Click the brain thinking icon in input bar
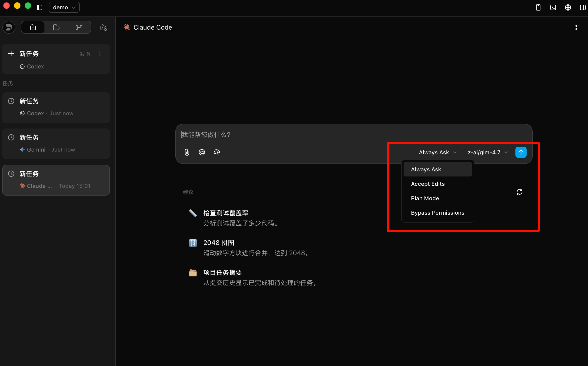 tap(217, 152)
